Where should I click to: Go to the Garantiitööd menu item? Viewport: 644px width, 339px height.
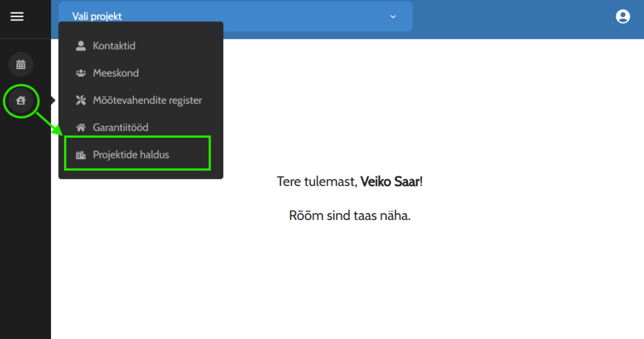click(x=121, y=127)
